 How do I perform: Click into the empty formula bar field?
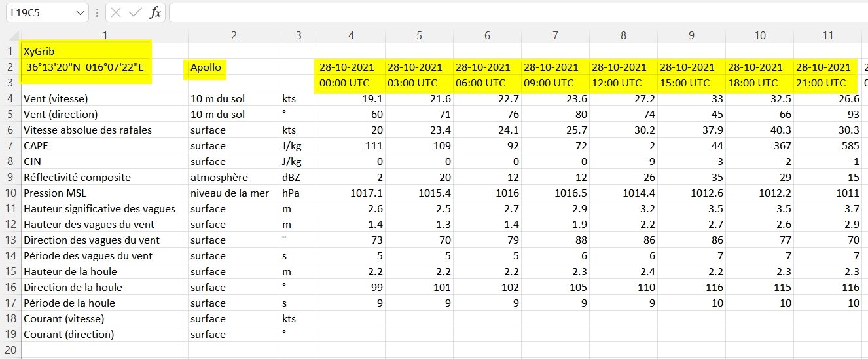point(511,12)
